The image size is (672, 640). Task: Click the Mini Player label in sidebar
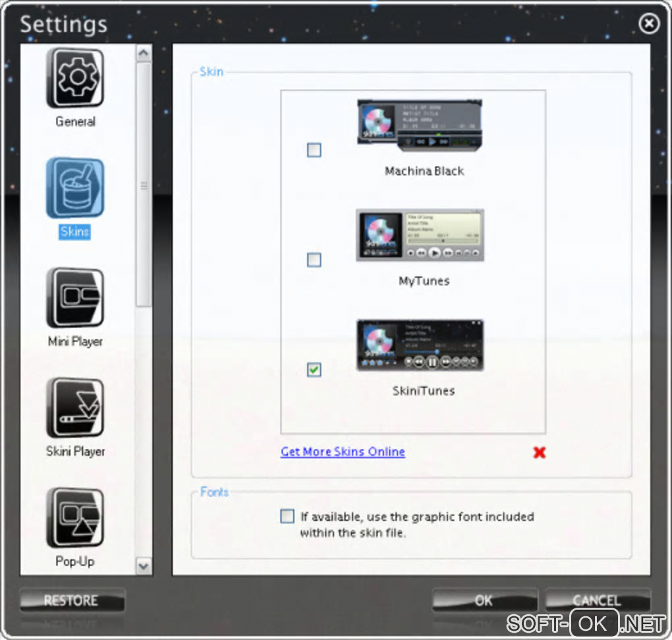75,341
